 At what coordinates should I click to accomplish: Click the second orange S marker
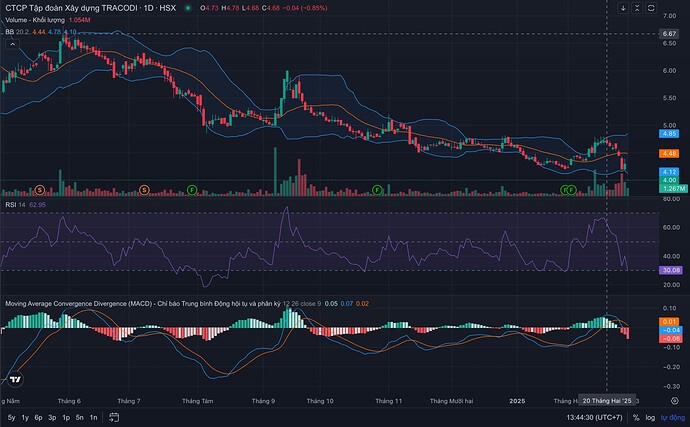coord(144,189)
